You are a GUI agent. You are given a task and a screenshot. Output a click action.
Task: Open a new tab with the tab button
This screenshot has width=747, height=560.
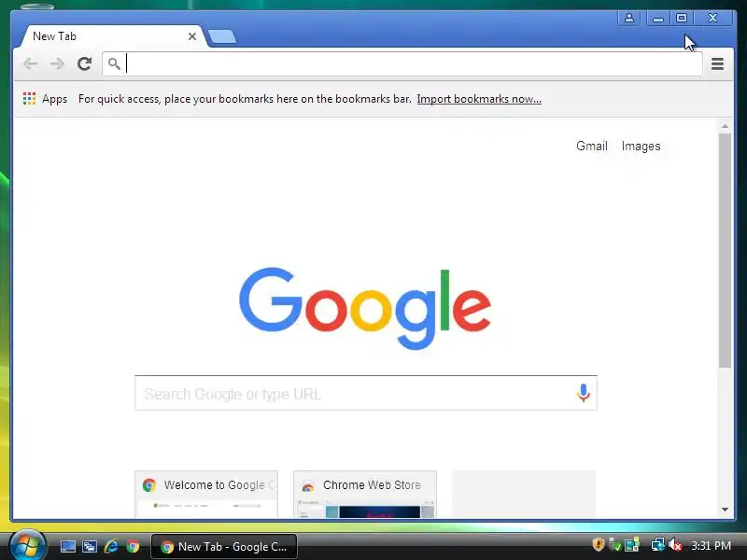coord(222,36)
